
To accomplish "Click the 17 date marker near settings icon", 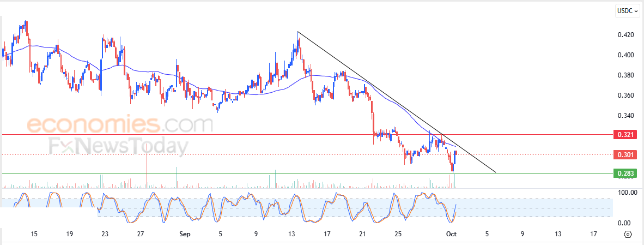I will pos(593,234).
